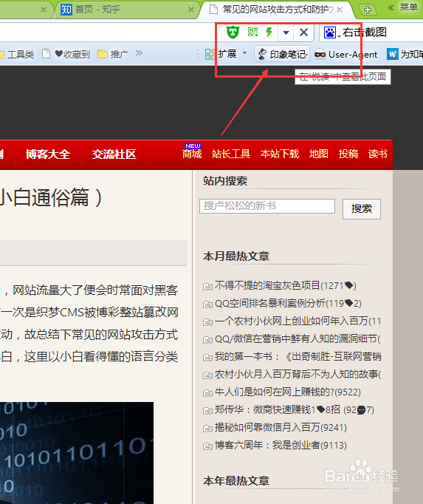Image resolution: width=423 pixels, height=504 pixels.
Task: Open the 工具类 bookmarks folder
Action: (17, 55)
